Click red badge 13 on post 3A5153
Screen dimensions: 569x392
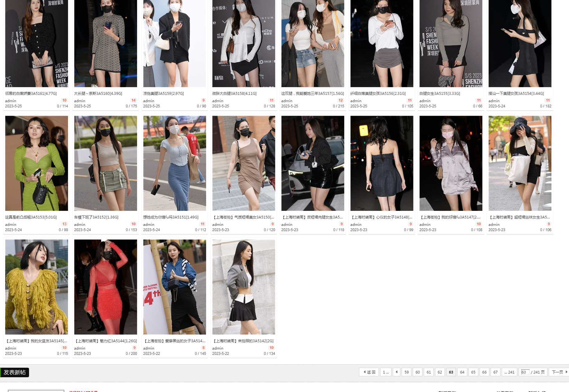[64, 224]
